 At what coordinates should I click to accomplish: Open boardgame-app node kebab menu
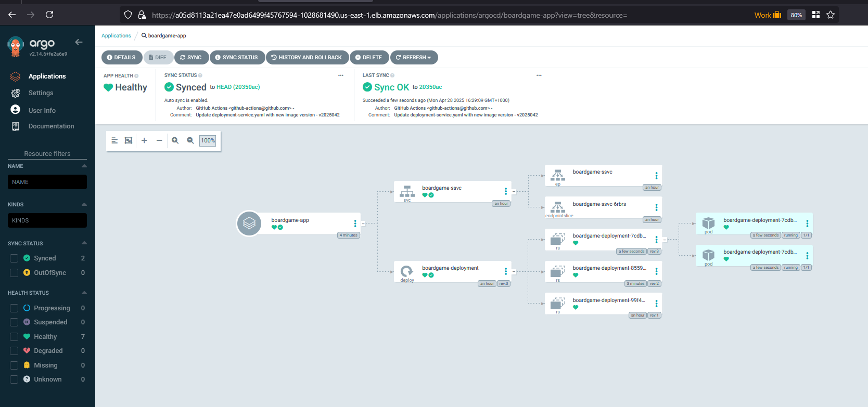355,224
